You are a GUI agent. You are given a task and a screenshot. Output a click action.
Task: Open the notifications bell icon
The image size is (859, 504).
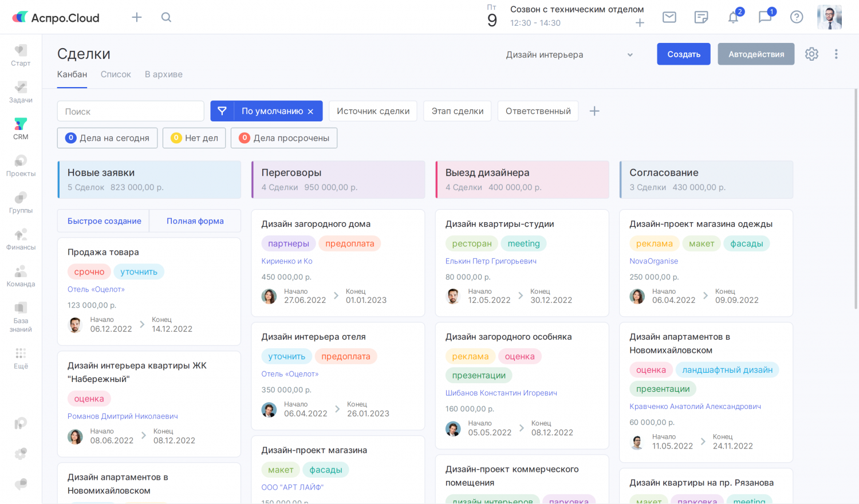[x=733, y=17]
